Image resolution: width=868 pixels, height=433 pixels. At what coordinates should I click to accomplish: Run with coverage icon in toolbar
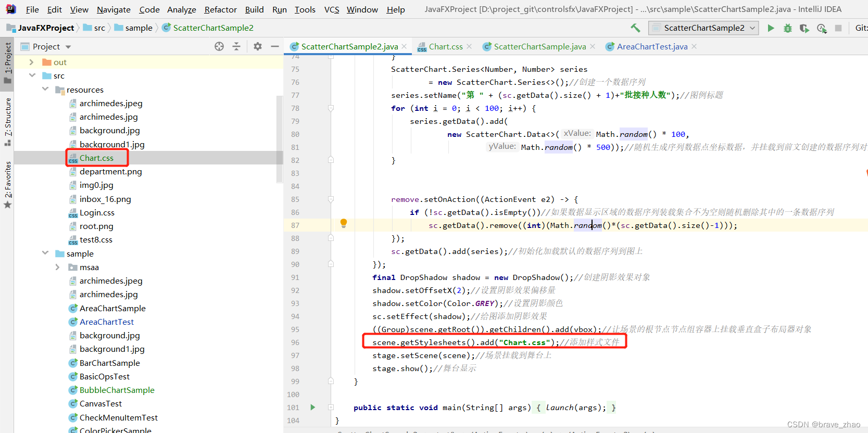coord(804,28)
